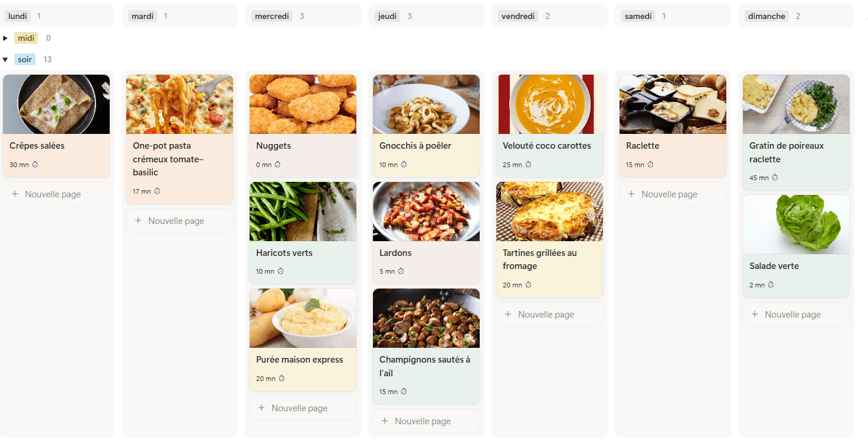The width and height of the screenshot is (868, 445).
Task: Click the timer icon on Salade verte
Action: click(771, 285)
